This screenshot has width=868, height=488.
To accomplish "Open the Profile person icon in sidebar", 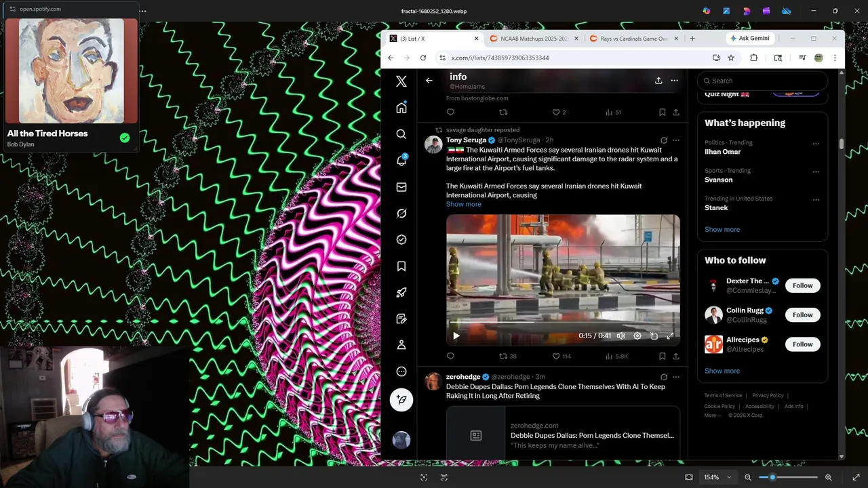I will coord(401,345).
